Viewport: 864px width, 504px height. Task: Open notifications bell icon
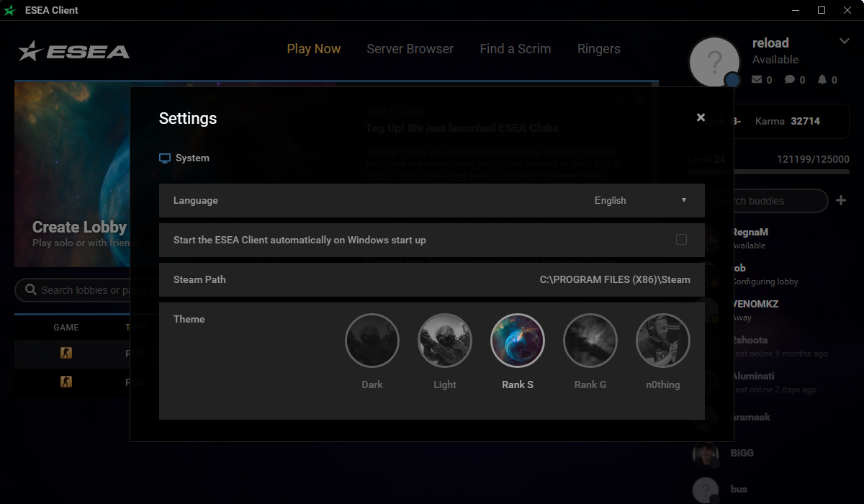click(x=822, y=80)
